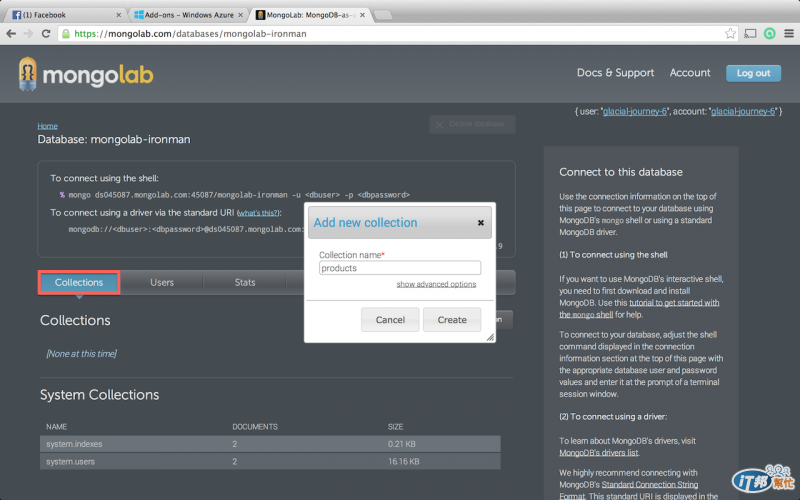This screenshot has width=800, height=500.
Task: Click the mongolab logo
Action: point(86,74)
